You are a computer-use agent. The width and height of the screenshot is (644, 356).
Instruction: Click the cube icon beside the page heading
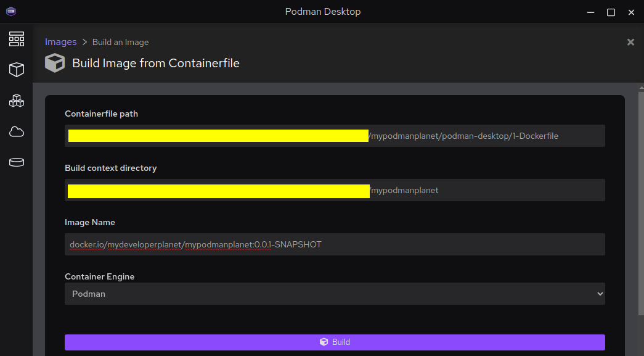55,63
